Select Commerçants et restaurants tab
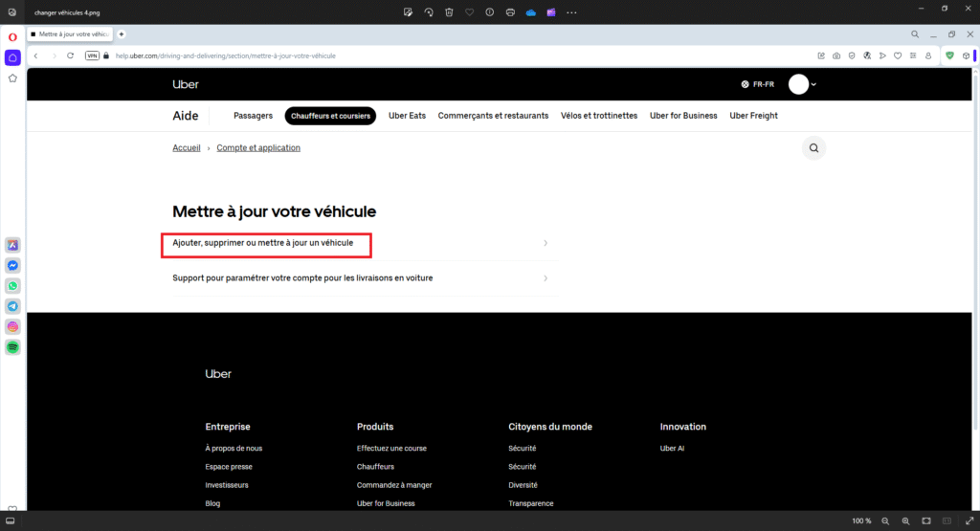Viewport: 980px width, 531px height. tap(493, 116)
